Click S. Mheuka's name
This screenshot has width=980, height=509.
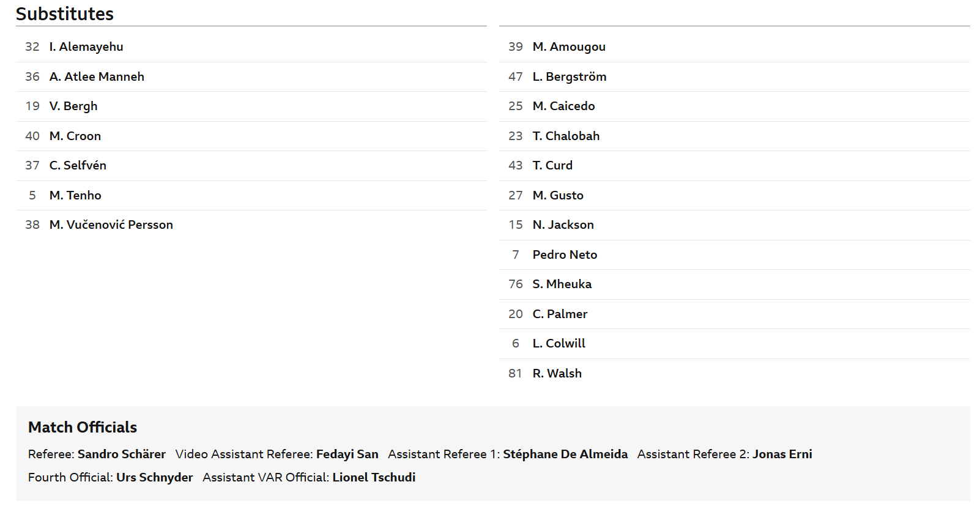tap(562, 284)
